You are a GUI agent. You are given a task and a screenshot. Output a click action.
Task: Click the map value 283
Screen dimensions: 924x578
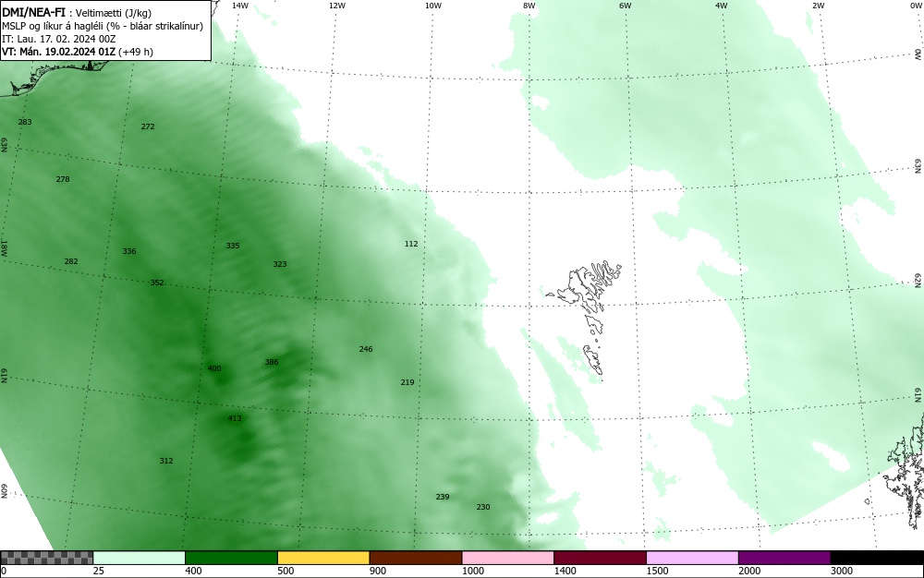pyautogui.click(x=25, y=122)
